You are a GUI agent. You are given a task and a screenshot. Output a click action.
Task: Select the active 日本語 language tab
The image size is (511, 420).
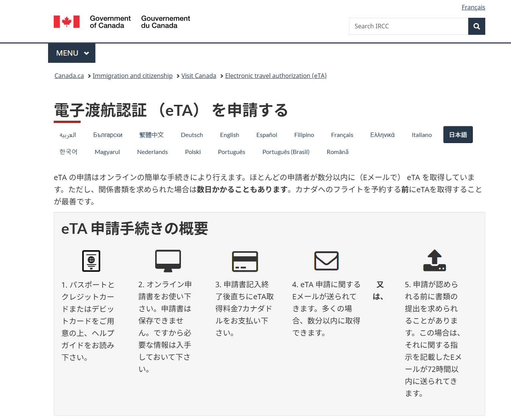point(458,135)
